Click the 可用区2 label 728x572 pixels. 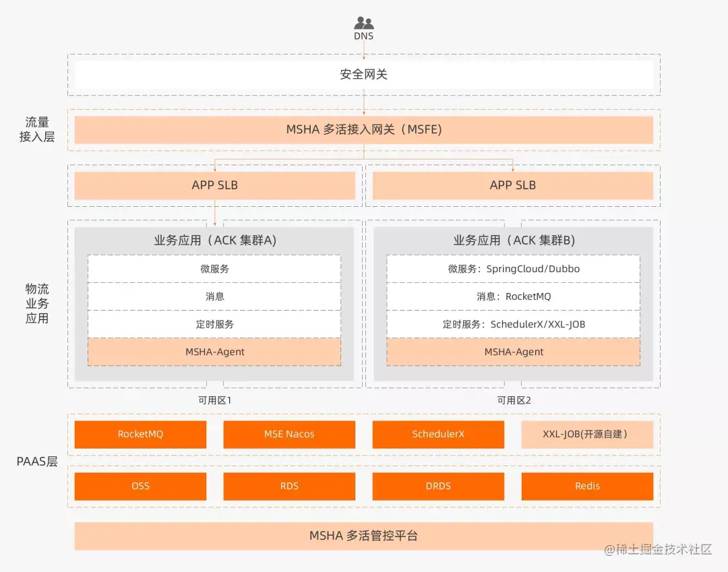click(514, 400)
